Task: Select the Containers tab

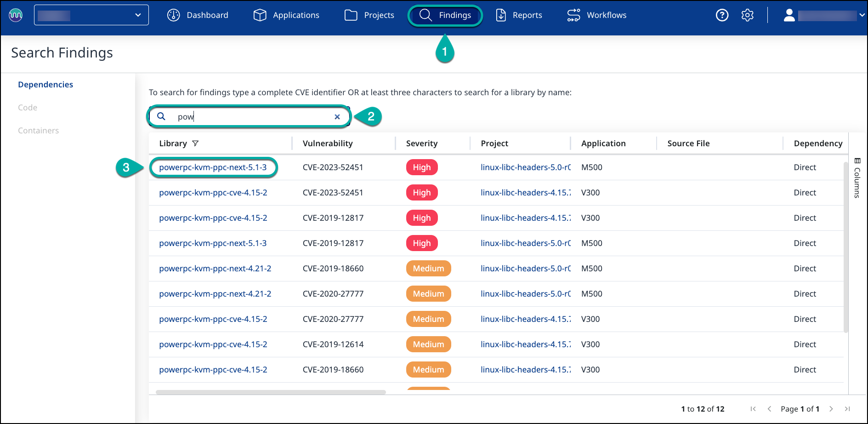Action: click(x=39, y=131)
